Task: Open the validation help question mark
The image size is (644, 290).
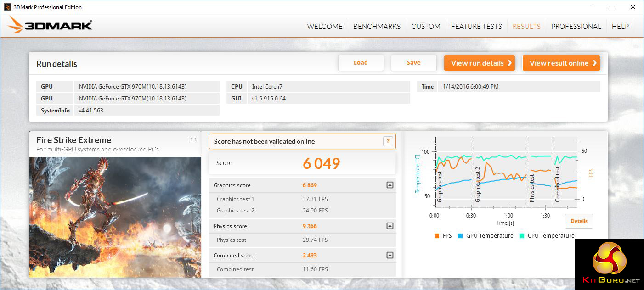Action: click(388, 141)
